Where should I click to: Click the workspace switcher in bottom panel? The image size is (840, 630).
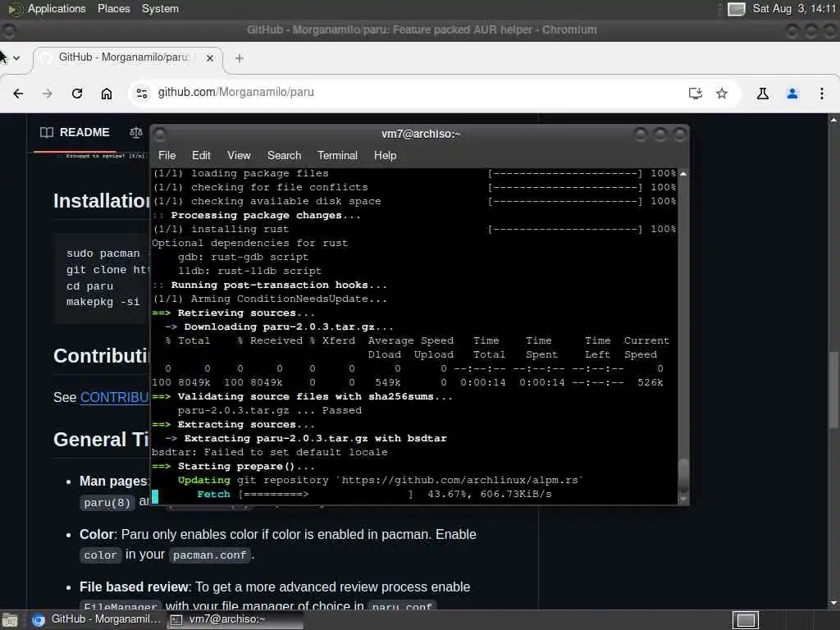[746, 620]
